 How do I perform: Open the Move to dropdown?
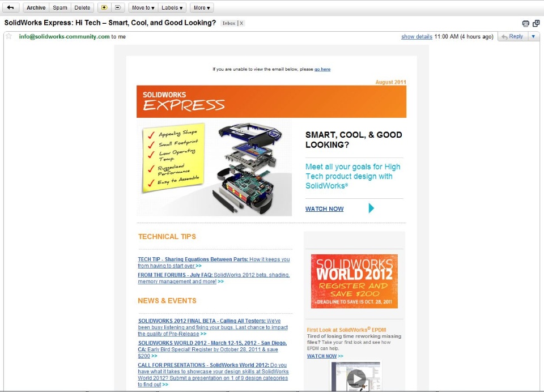(143, 7)
